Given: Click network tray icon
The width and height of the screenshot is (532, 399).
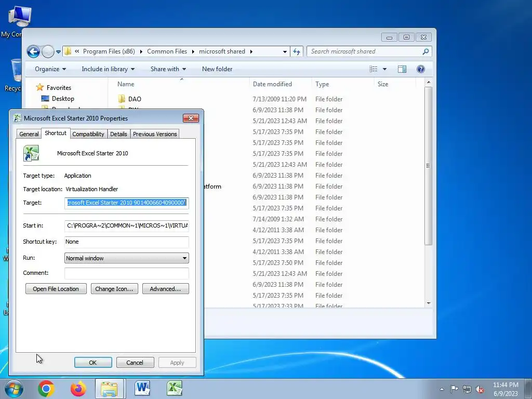Looking at the screenshot, I should coord(467,389).
